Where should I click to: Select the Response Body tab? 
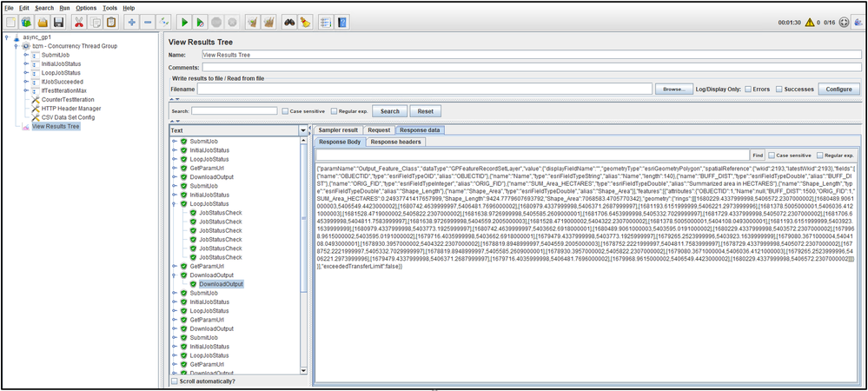coord(341,142)
